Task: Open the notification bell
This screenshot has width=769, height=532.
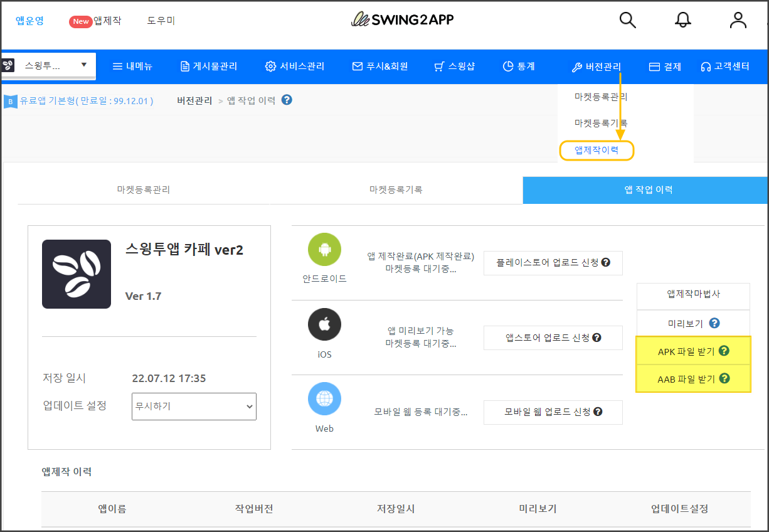Action: [682, 20]
